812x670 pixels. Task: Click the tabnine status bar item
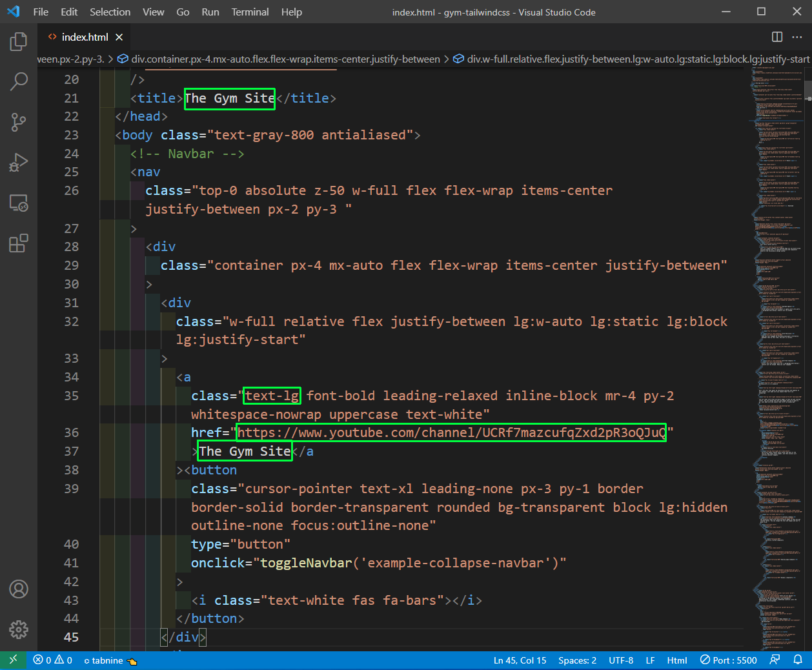pyautogui.click(x=110, y=660)
